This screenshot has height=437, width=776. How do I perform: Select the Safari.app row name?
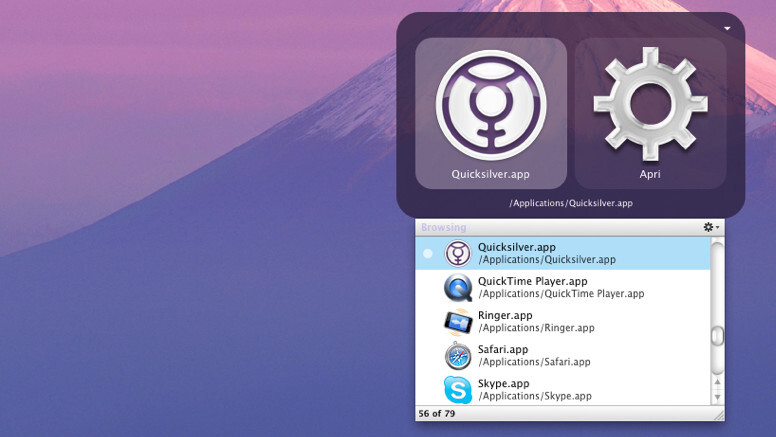pyautogui.click(x=503, y=349)
